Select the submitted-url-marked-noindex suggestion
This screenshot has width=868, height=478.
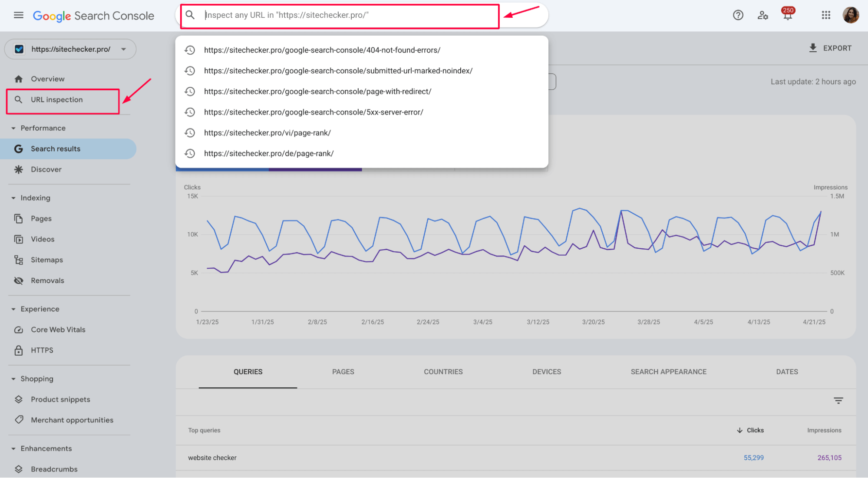tap(362, 71)
